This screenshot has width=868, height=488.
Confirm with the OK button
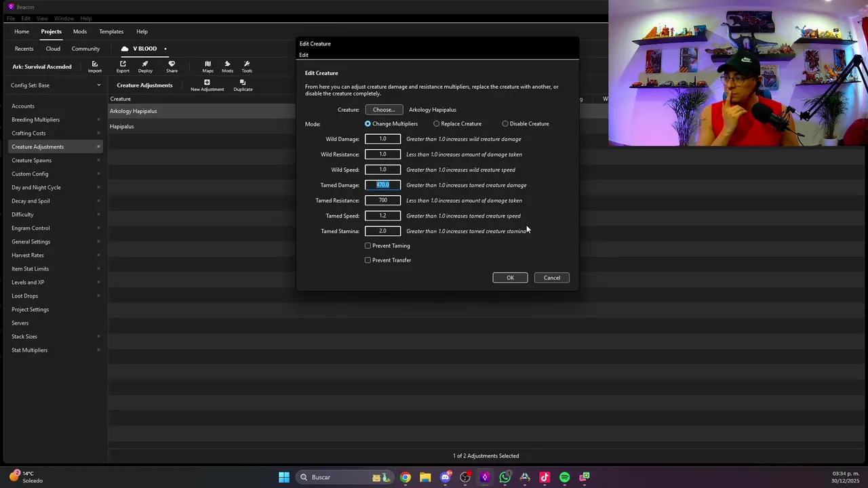click(x=510, y=278)
